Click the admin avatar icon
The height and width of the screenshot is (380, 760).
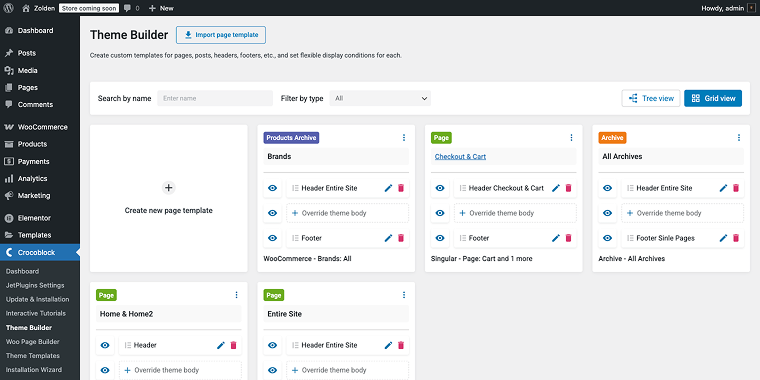point(752,8)
